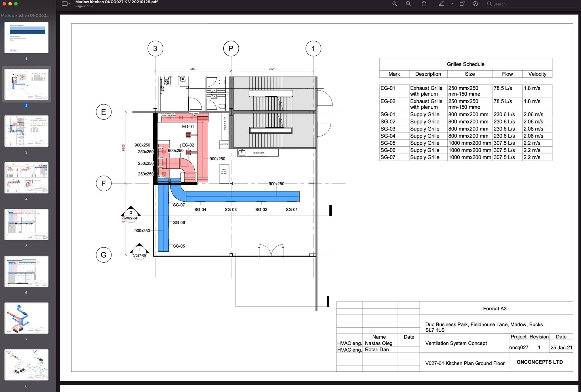Screen dimensions: 581x392
Task: Zoom in on the PDF page
Action: click(408, 4)
